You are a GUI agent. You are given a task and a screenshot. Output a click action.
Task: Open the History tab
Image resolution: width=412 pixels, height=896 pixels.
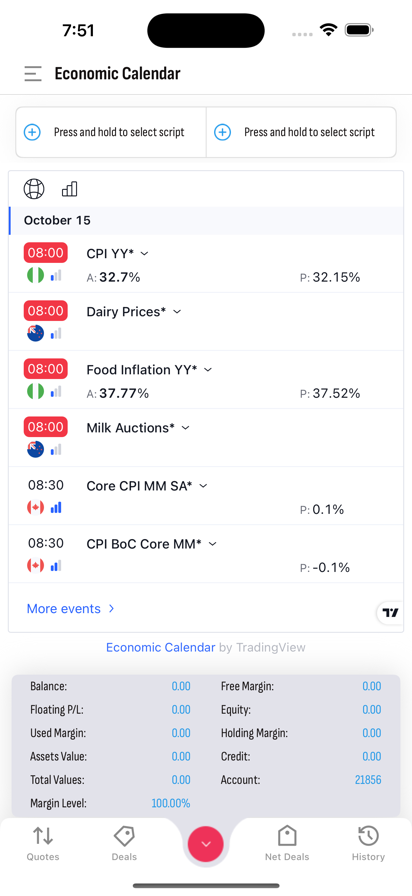368,843
